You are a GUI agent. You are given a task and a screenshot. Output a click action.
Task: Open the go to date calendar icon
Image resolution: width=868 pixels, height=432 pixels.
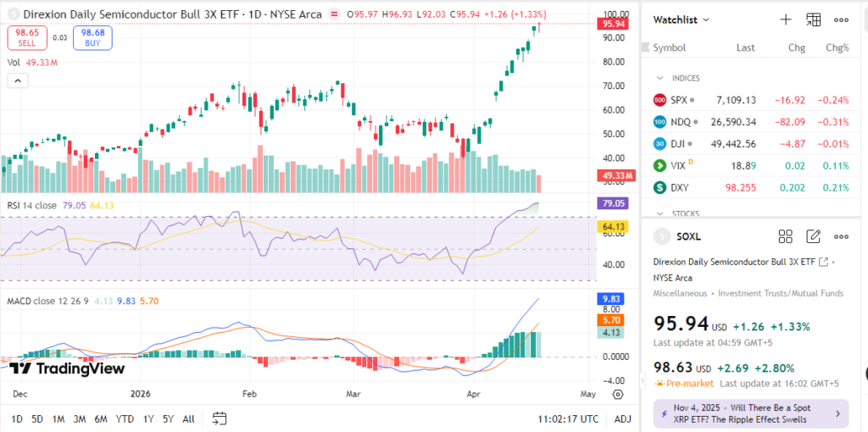tap(220, 418)
